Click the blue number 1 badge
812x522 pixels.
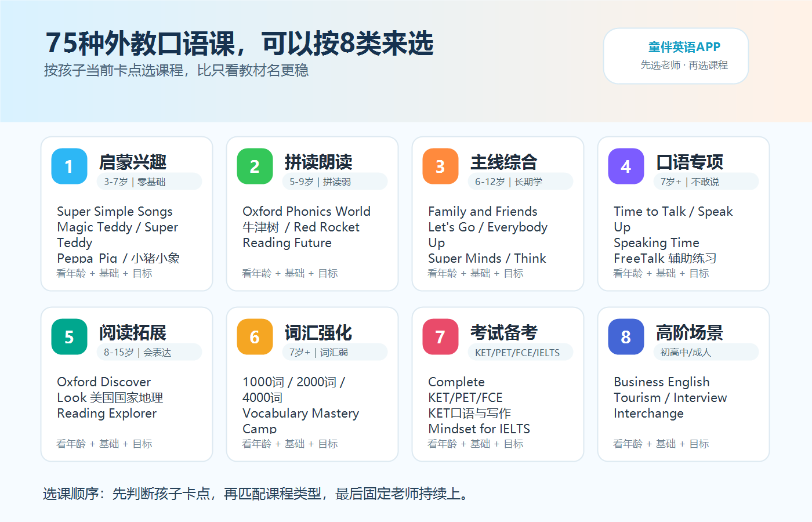(x=69, y=166)
